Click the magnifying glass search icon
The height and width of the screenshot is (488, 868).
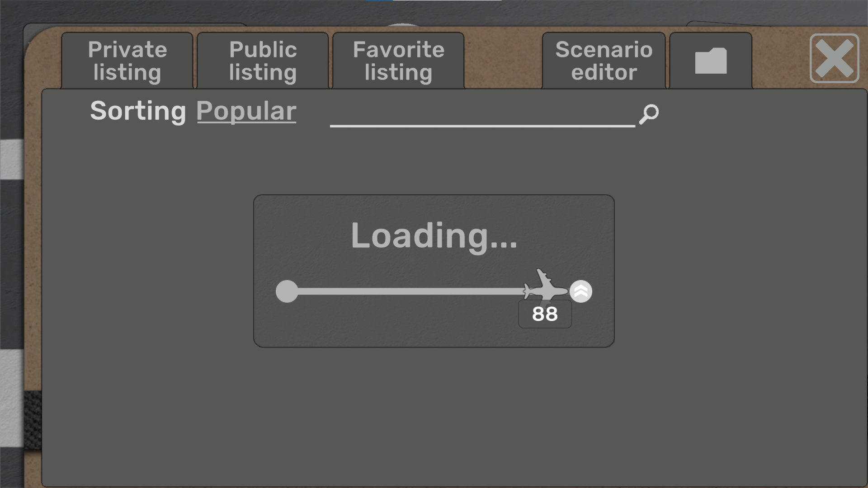649,114
